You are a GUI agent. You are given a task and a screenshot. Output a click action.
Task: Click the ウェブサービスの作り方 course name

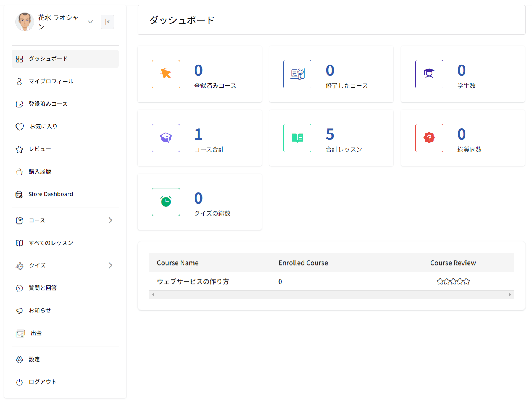[x=193, y=282]
